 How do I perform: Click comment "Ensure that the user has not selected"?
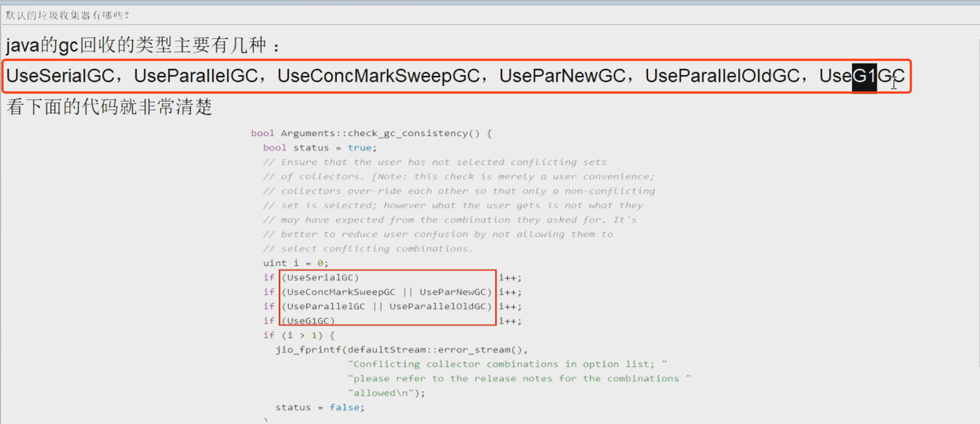point(435,162)
